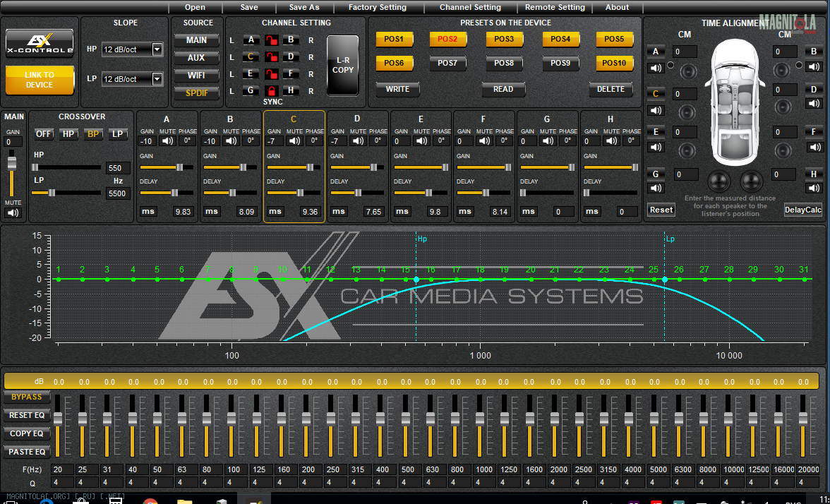Viewport: 830px width, 504px height.
Task: Open the Channel Setting menu
Action: [471, 7]
